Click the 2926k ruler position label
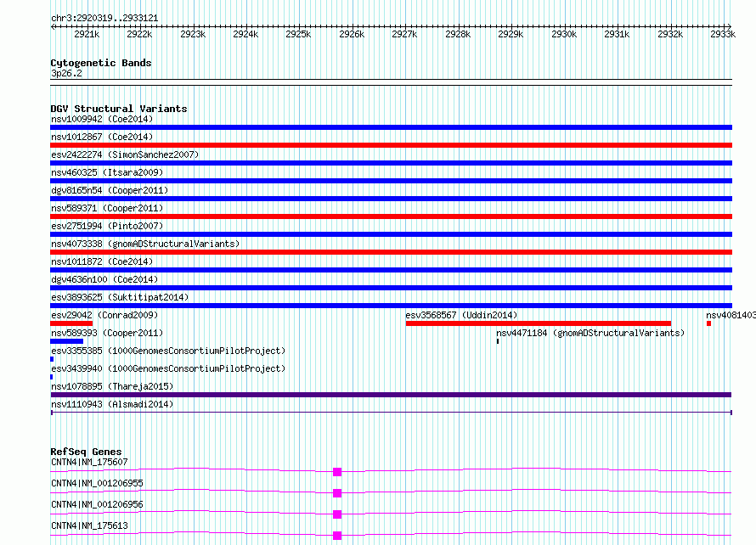 pyautogui.click(x=352, y=34)
